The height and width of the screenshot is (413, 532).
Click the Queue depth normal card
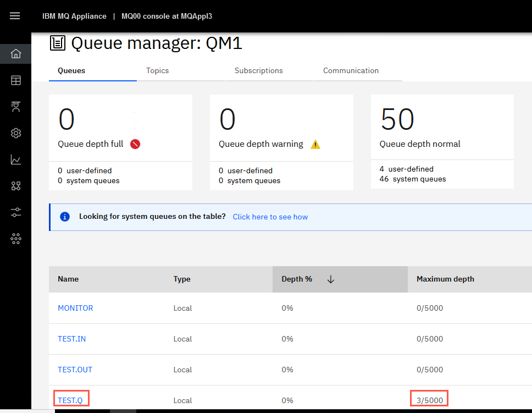click(x=442, y=142)
